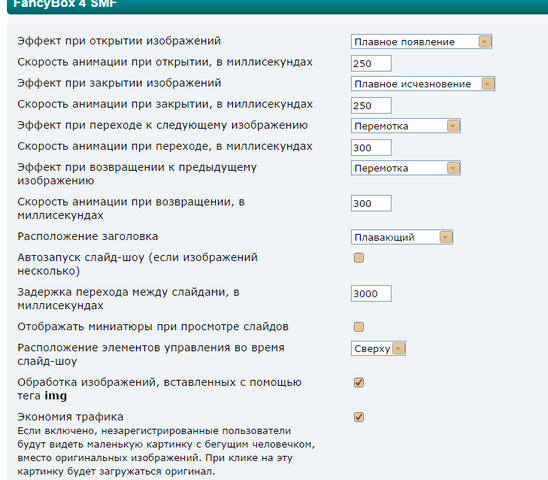Open the 'Расположение заголовка' dropdown
The image size is (548, 480).
coord(402,237)
